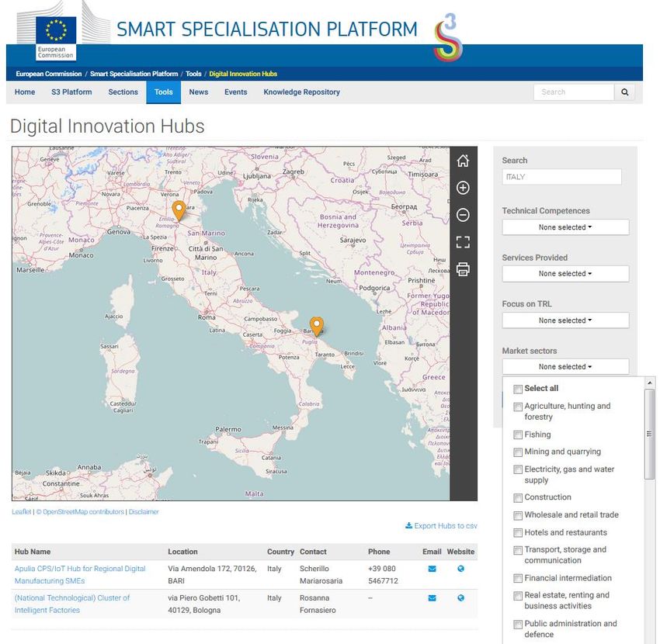Zoom in with the plus map icon
This screenshot has width=660, height=644.
(463, 188)
